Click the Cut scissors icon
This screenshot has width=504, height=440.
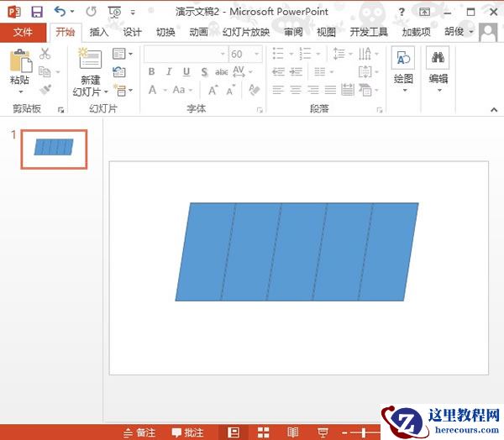click(x=45, y=54)
